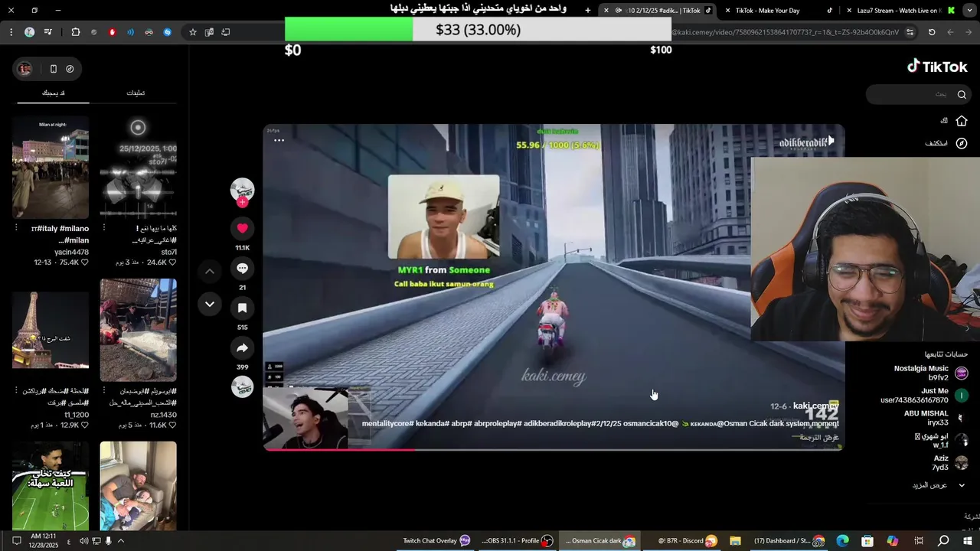
Task: Switch to the 'قد يعجبك' panel tab
Action: pyautogui.click(x=53, y=93)
